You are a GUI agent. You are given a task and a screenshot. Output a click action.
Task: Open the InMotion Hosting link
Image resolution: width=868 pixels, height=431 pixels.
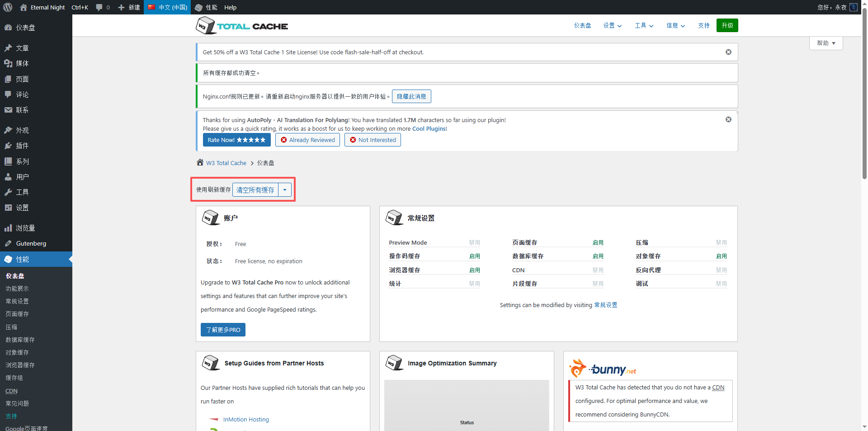click(x=246, y=419)
